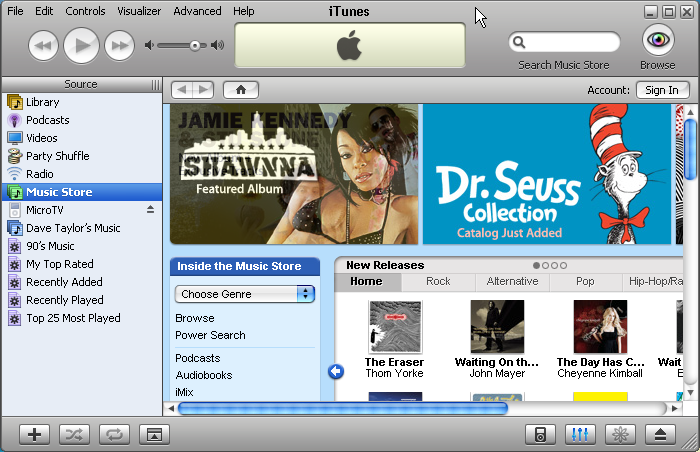Open Top 25 Most Played playlist

pyautogui.click(x=82, y=318)
